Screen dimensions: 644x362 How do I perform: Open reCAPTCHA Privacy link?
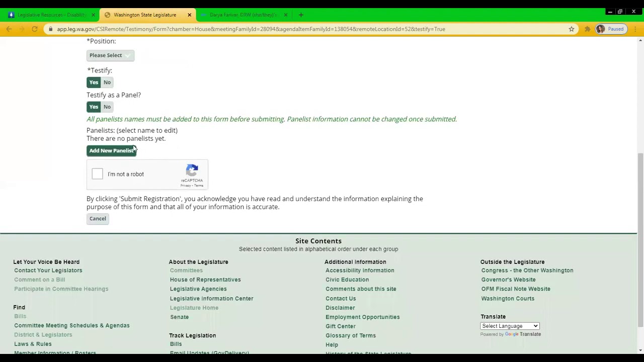(x=186, y=186)
